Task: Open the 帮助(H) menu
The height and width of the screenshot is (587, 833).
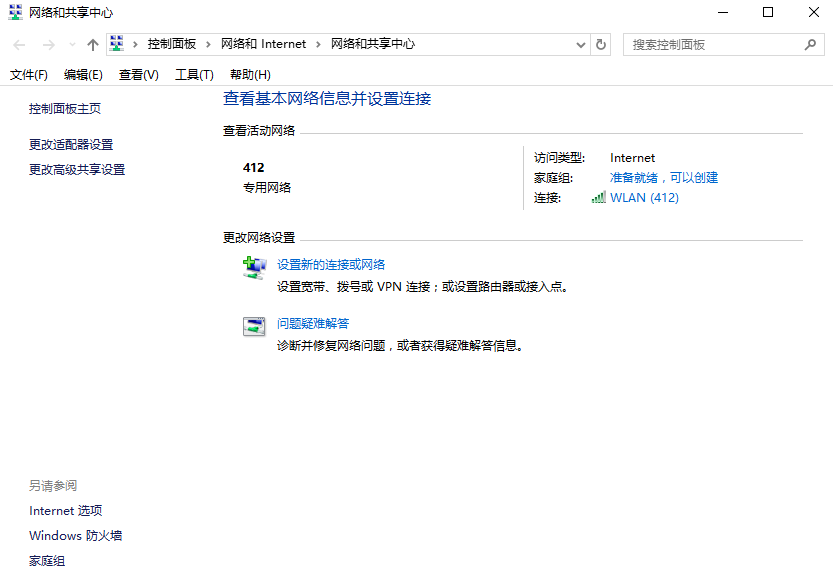Action: (250, 75)
